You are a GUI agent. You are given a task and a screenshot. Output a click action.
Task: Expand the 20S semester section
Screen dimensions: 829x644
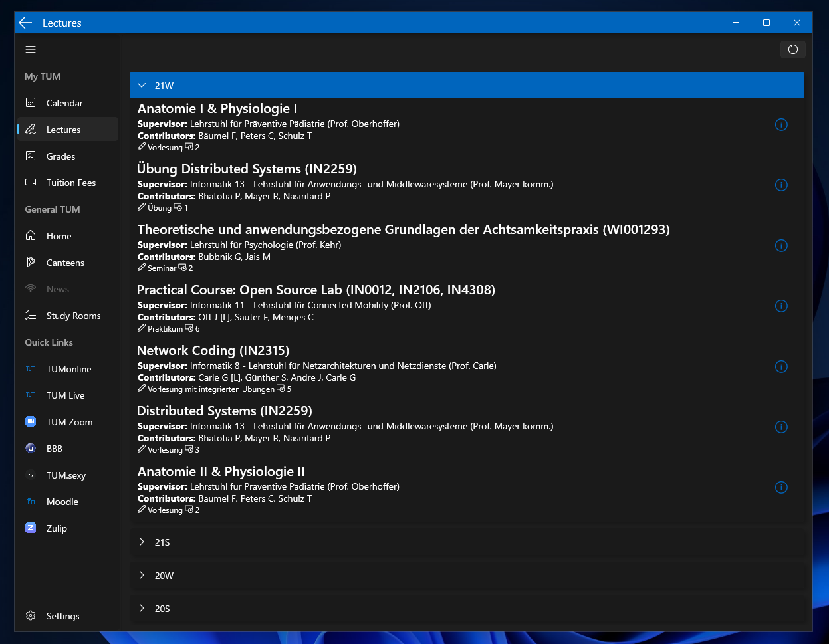click(x=467, y=608)
